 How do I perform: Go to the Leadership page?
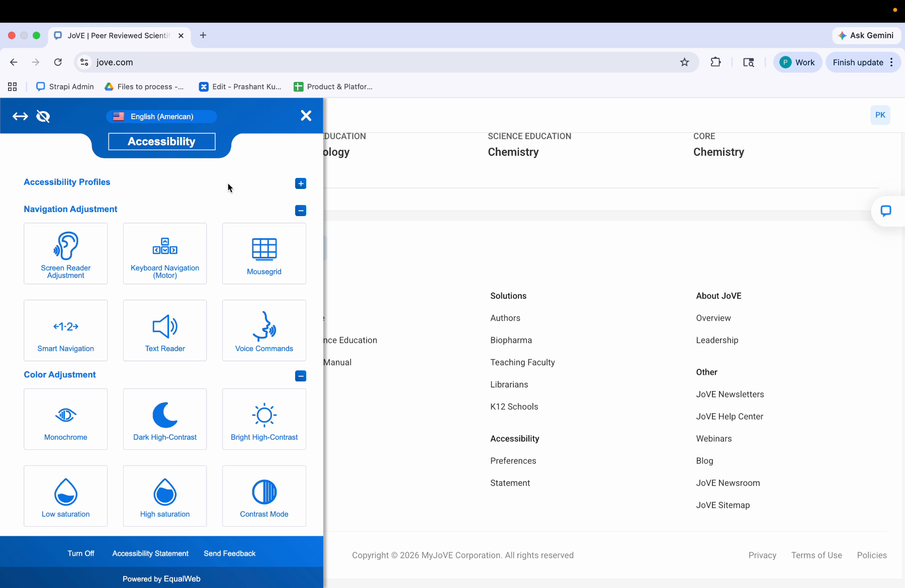click(x=717, y=340)
